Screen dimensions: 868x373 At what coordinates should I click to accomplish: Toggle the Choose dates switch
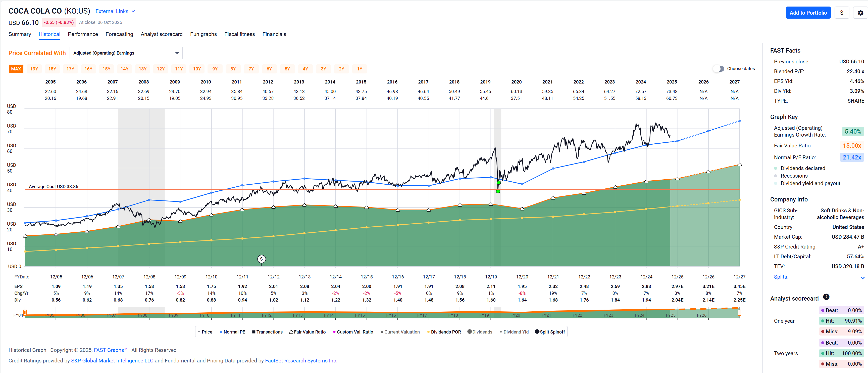point(718,68)
